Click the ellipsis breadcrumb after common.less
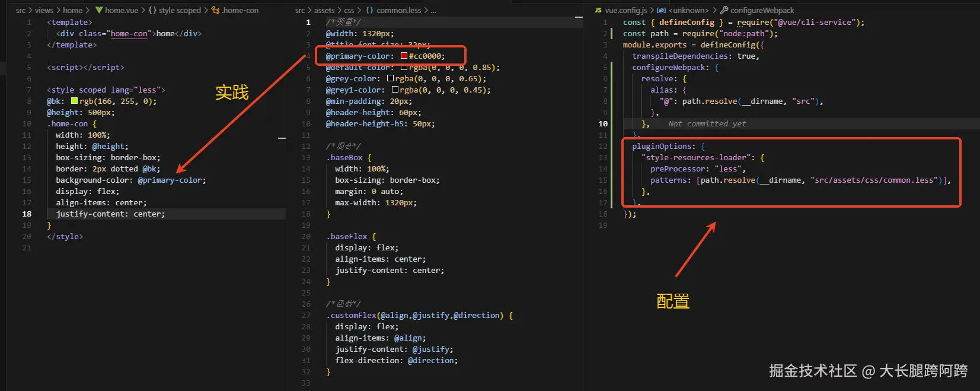 [433, 10]
